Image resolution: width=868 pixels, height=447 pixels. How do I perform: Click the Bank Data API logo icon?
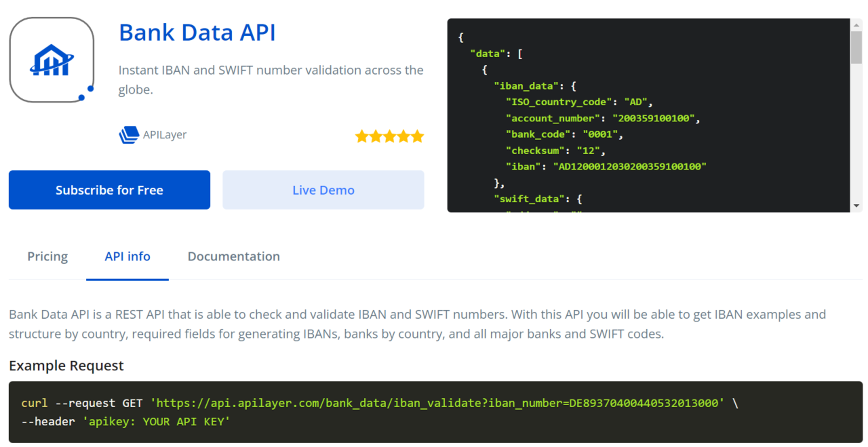point(52,60)
